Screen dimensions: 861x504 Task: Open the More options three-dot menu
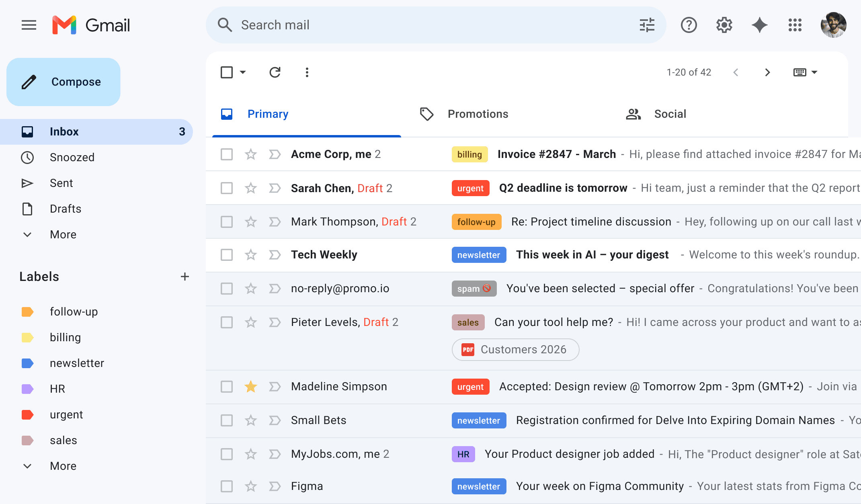pyautogui.click(x=307, y=72)
